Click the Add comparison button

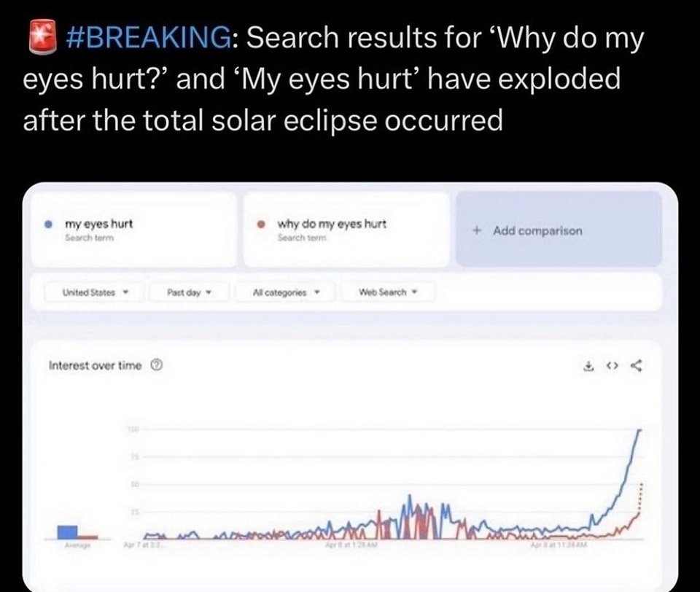click(x=559, y=230)
